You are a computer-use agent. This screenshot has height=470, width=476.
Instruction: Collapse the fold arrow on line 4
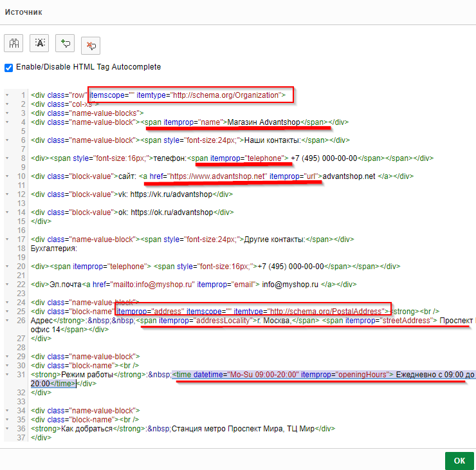tap(7, 122)
